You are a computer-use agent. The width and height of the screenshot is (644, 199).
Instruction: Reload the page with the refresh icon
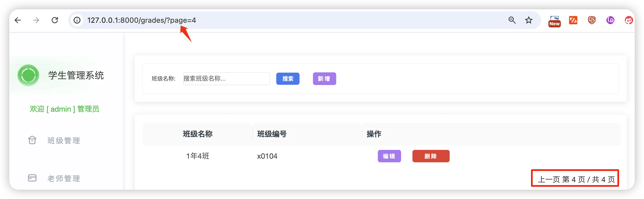pyautogui.click(x=55, y=20)
